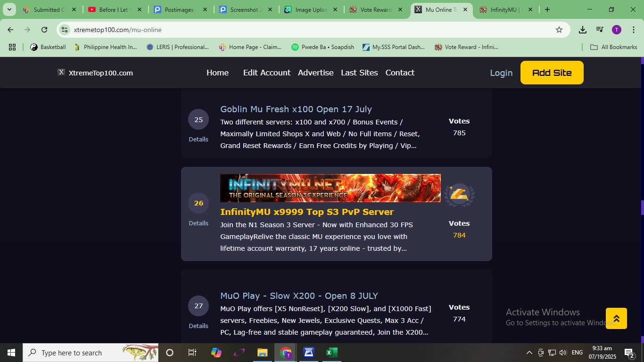The height and width of the screenshot is (362, 644).
Task: Open the Chrome profile avatar T
Action: click(616, 30)
